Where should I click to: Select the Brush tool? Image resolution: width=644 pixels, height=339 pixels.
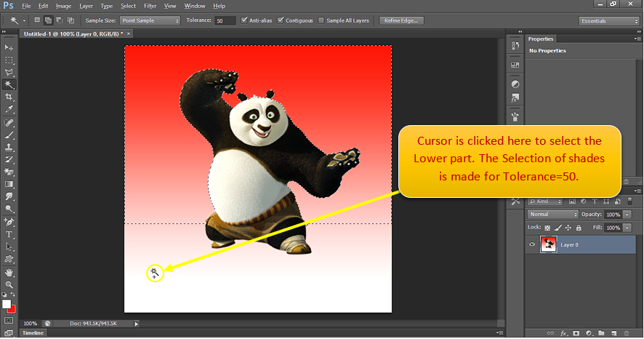[x=9, y=135]
